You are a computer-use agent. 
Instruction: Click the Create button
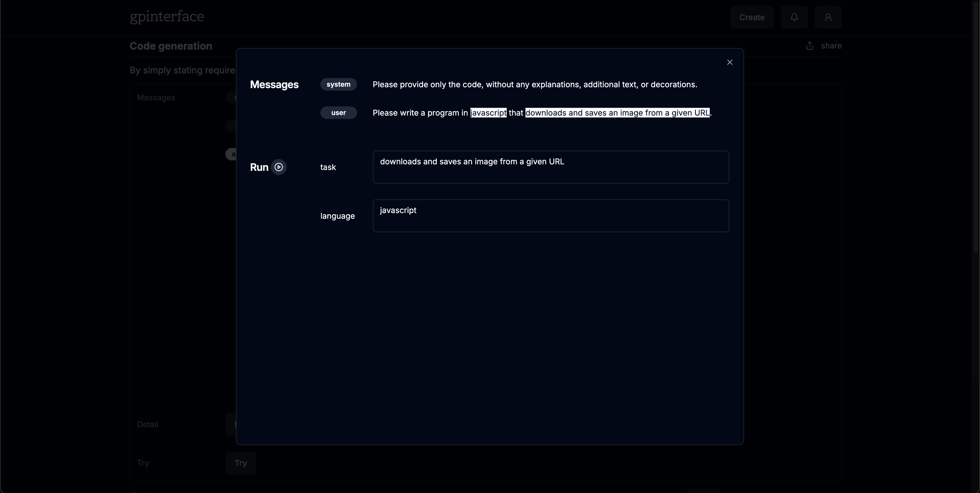751,18
